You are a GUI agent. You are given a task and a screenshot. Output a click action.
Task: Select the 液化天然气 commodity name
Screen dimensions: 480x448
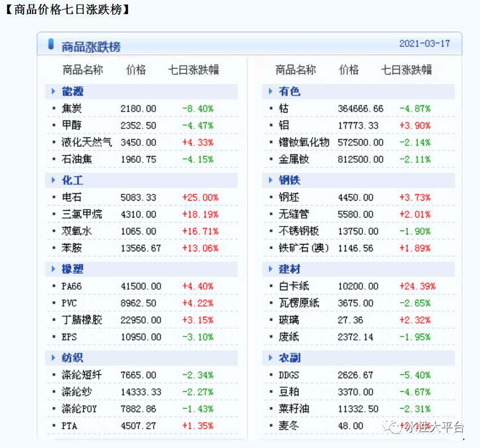pos(87,142)
